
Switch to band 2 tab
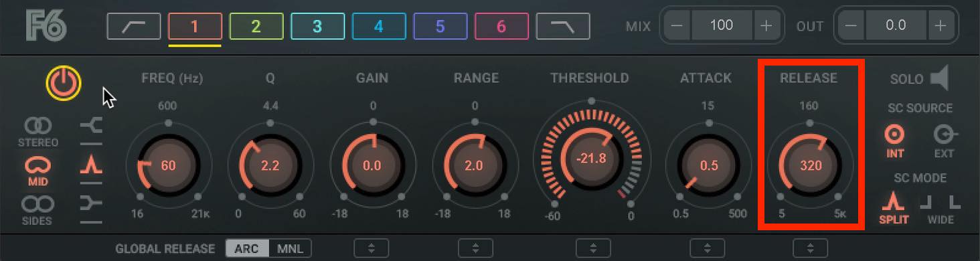256,26
